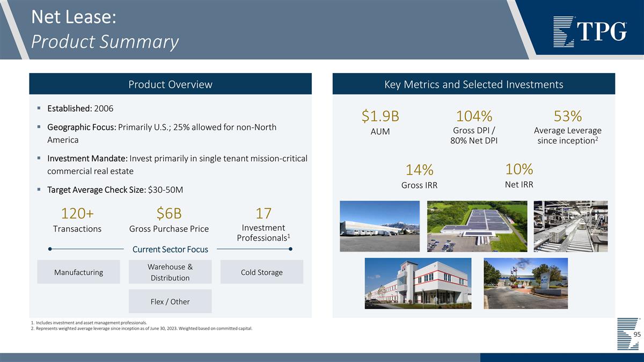Screen dimensions: 644x362
Task: Click the $6B Gross Purchase Price figure
Action: pos(169,213)
